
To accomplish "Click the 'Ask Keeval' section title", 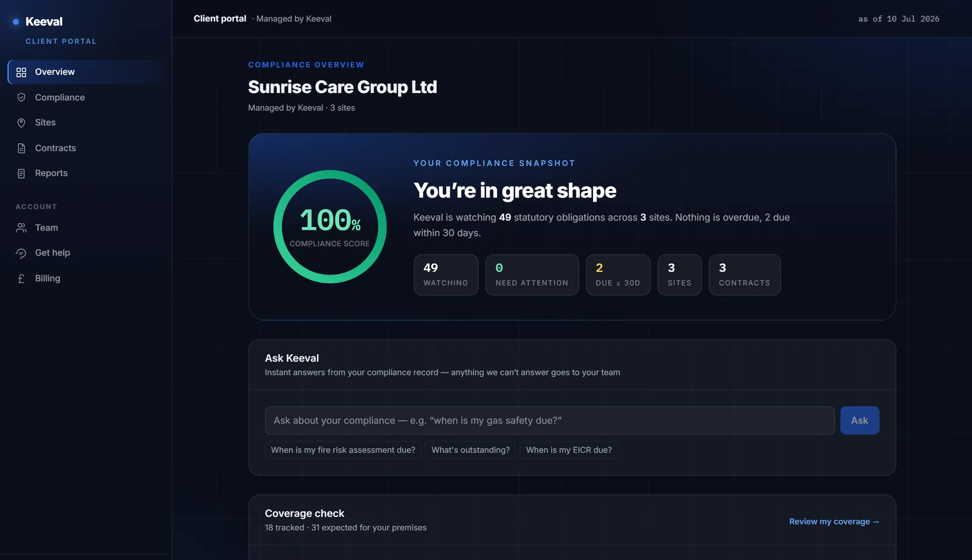I will (x=292, y=358).
